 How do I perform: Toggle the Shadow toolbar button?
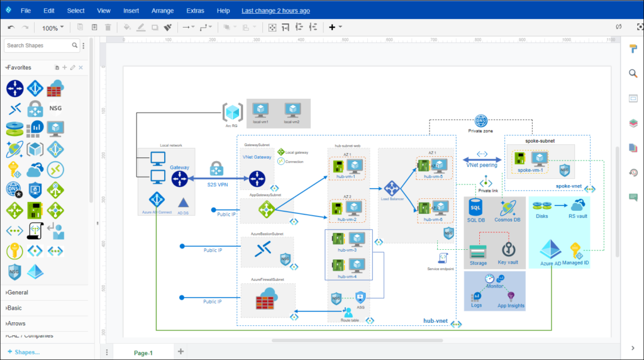155,28
